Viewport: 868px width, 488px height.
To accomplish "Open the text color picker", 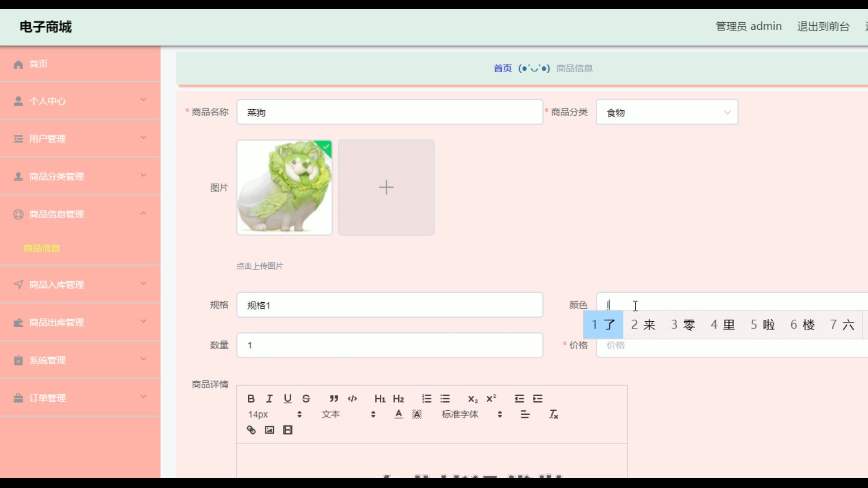I will coord(398,414).
